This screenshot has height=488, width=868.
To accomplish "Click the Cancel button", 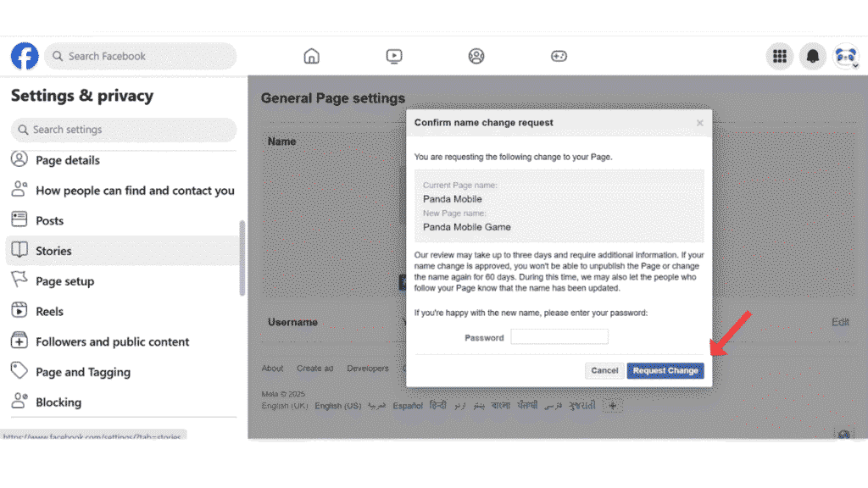I will [604, 371].
